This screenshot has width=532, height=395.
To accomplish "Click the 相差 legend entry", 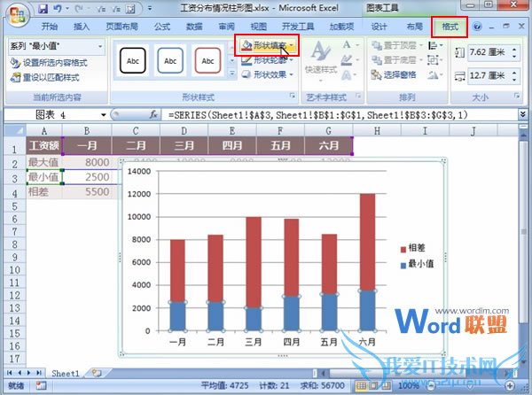I will tap(412, 248).
